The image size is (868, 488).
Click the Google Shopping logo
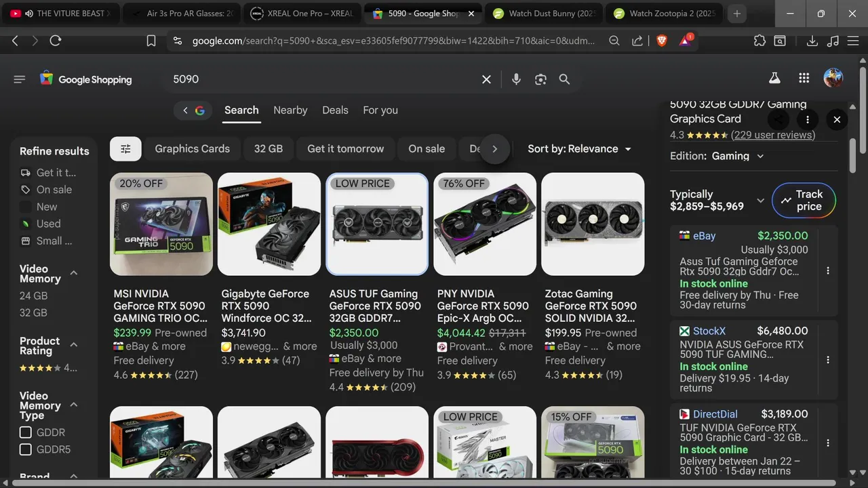pyautogui.click(x=86, y=79)
